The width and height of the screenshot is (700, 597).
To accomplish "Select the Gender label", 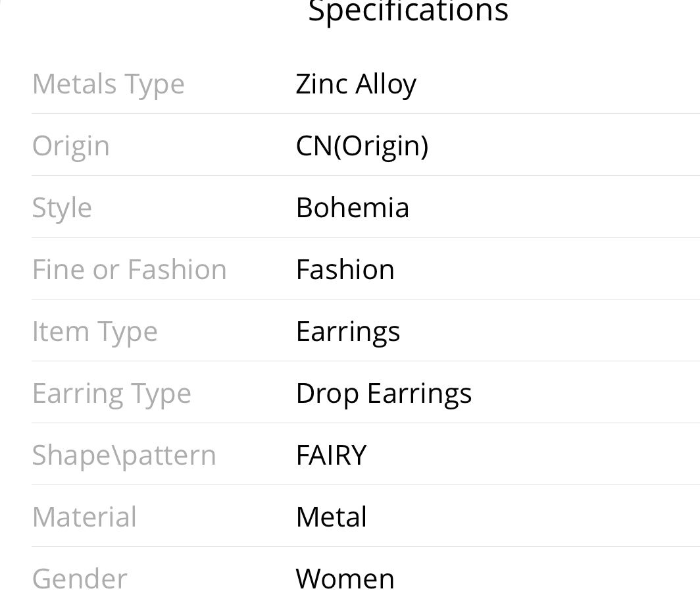I will 80,579.
